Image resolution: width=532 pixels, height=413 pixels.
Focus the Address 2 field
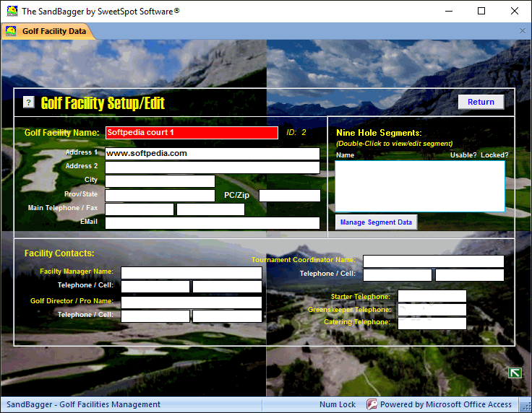click(x=213, y=168)
